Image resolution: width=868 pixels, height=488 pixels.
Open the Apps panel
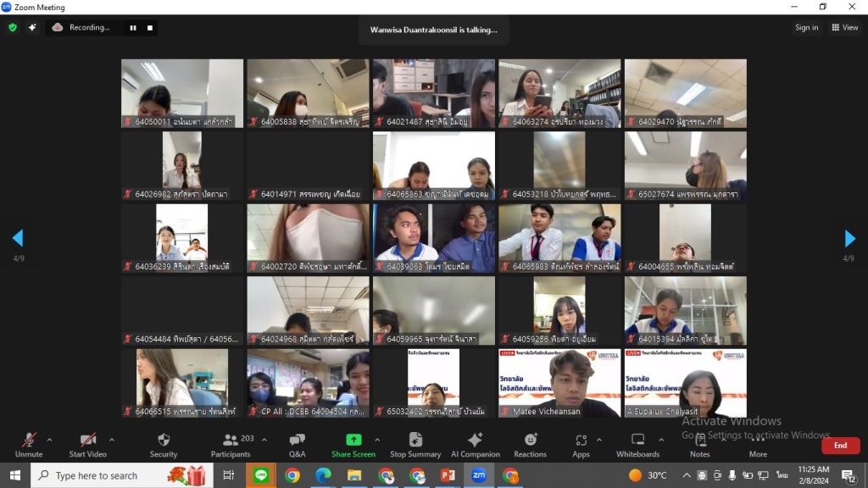tap(581, 446)
